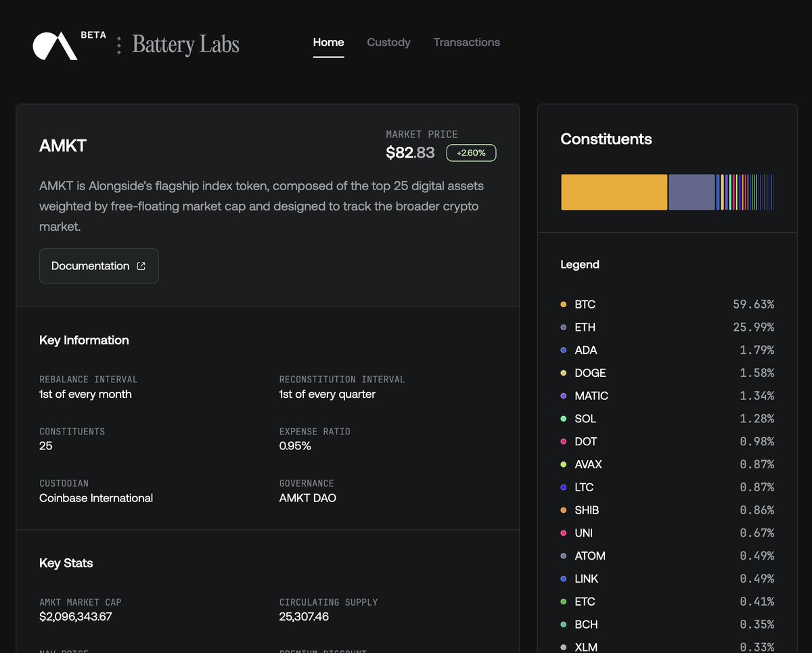
Task: Click the Coinbase International custodian value
Action: tap(96, 498)
